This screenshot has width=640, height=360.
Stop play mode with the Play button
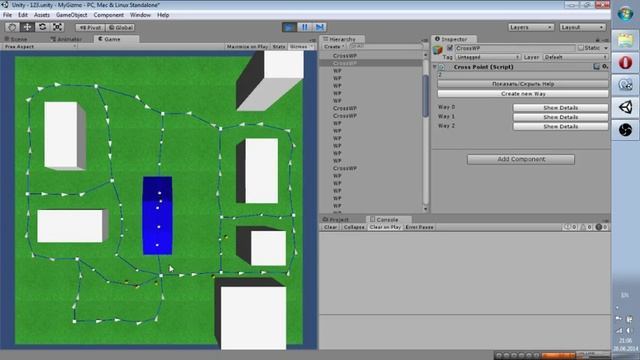pos(289,27)
